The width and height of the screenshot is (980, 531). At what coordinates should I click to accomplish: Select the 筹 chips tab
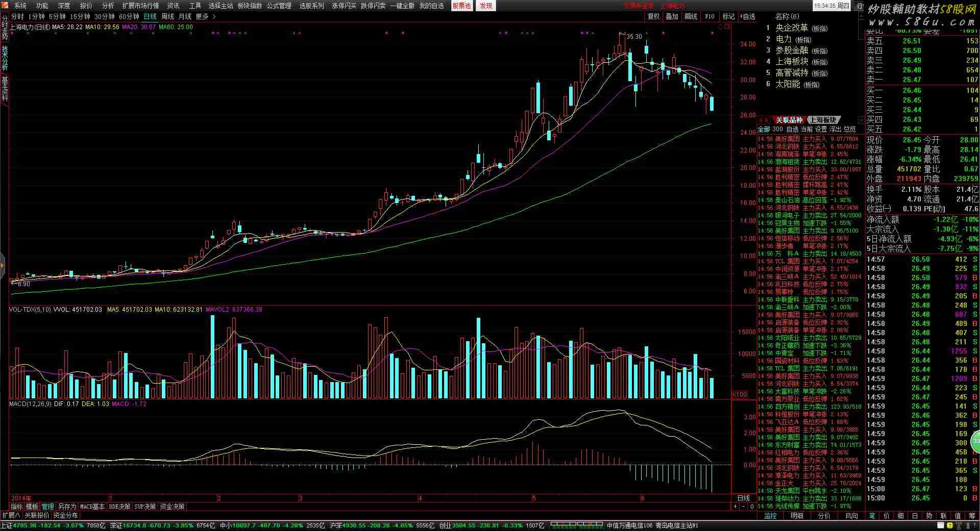tap(972, 516)
